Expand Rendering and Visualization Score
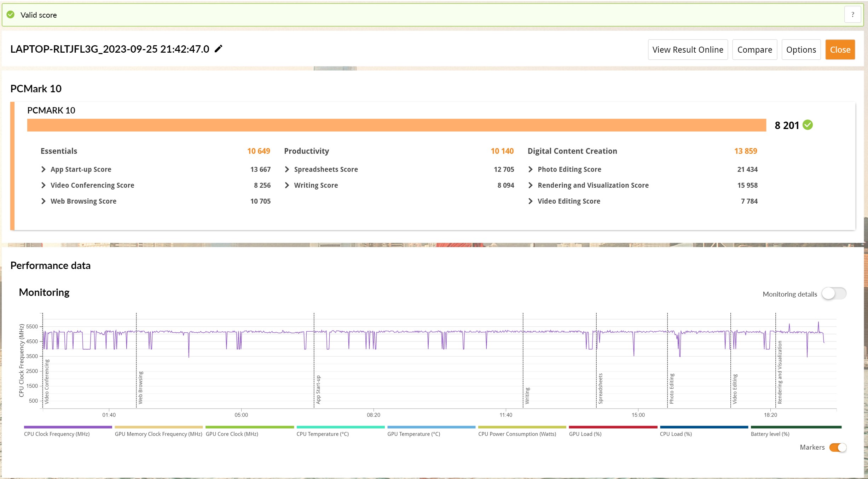This screenshot has height=479, width=868. tap(530, 185)
